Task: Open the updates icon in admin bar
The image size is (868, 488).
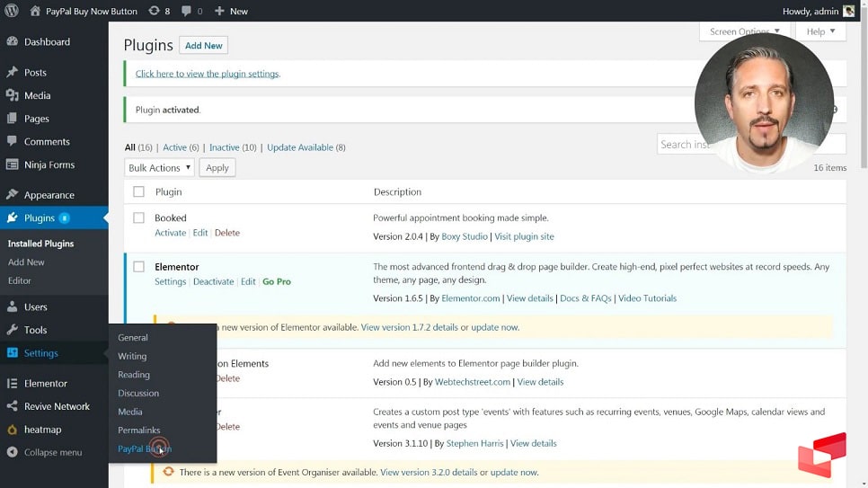Action: 154,11
